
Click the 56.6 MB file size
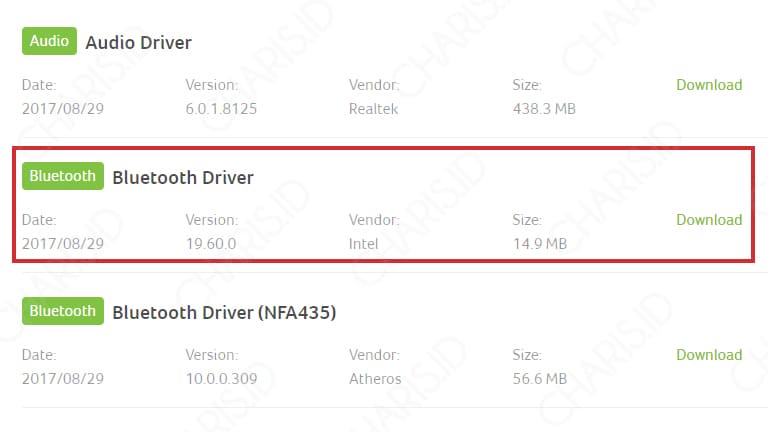[x=540, y=379]
